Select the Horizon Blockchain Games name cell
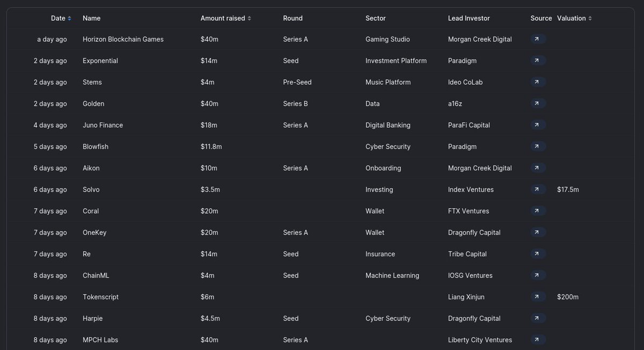This screenshot has width=644, height=350. pos(123,39)
